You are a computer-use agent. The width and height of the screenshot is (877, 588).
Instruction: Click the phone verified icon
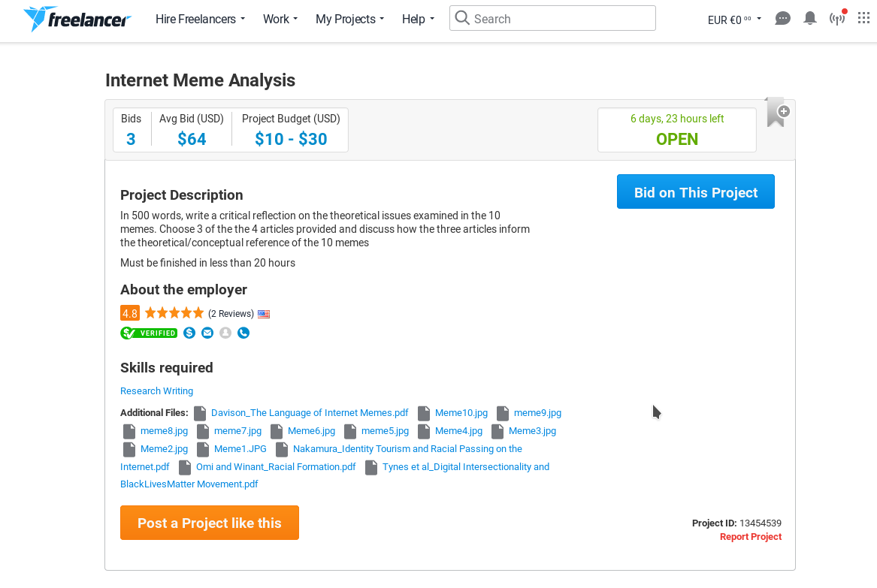tap(243, 333)
